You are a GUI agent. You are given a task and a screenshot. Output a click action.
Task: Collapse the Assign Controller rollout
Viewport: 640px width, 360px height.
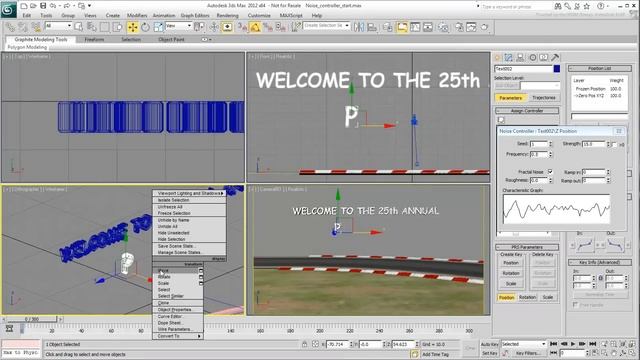(x=527, y=111)
